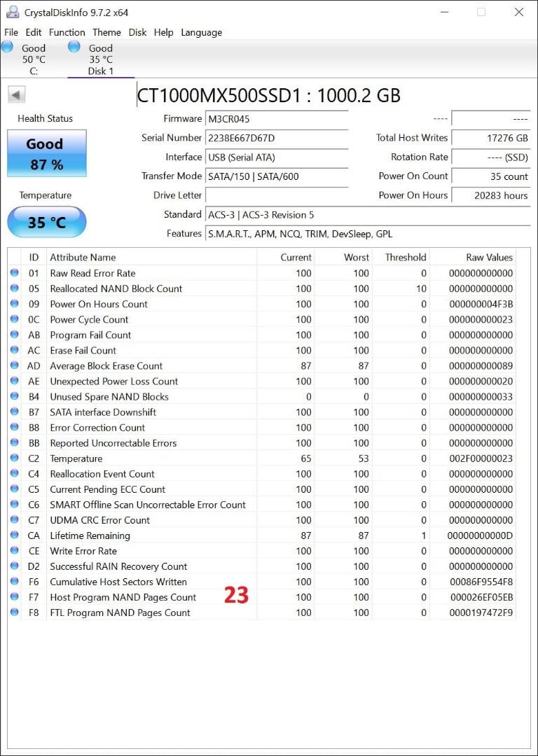Viewport: 538px width, 756px height.
Task: Click status dot for Power On Hours Count
Action: (15, 304)
